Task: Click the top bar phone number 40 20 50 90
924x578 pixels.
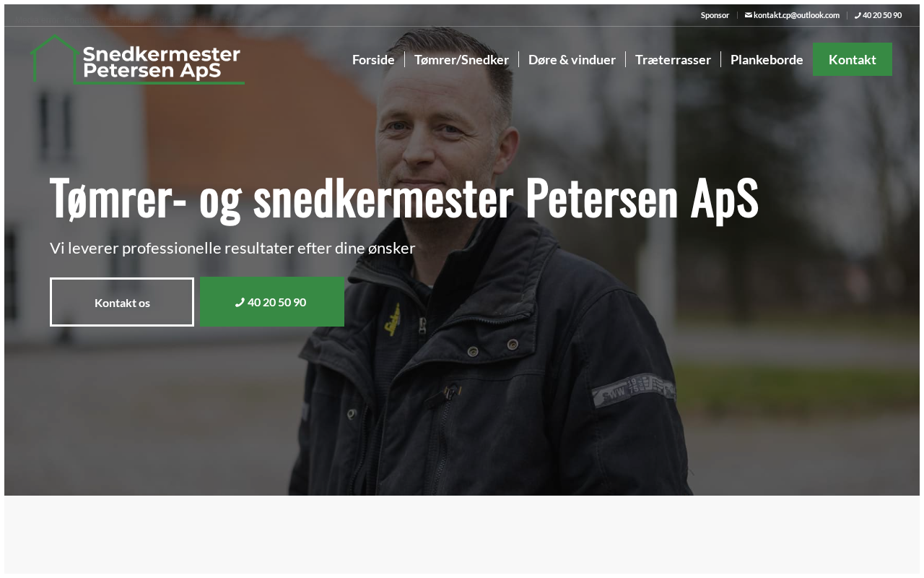Action: pos(882,15)
